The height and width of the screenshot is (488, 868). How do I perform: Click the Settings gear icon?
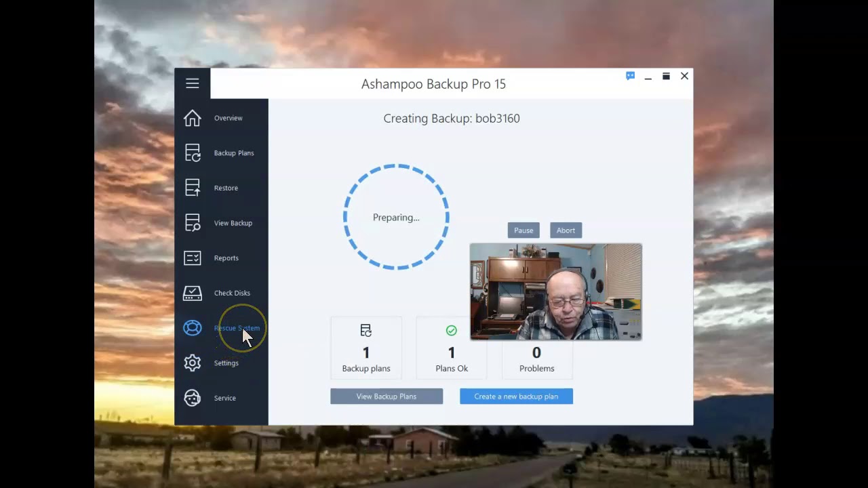[x=193, y=363]
